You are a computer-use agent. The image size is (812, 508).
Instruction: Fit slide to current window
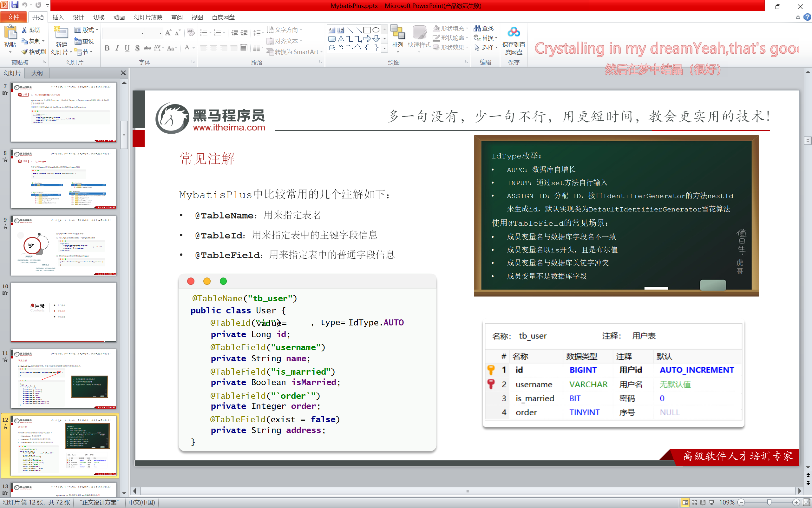click(807, 503)
